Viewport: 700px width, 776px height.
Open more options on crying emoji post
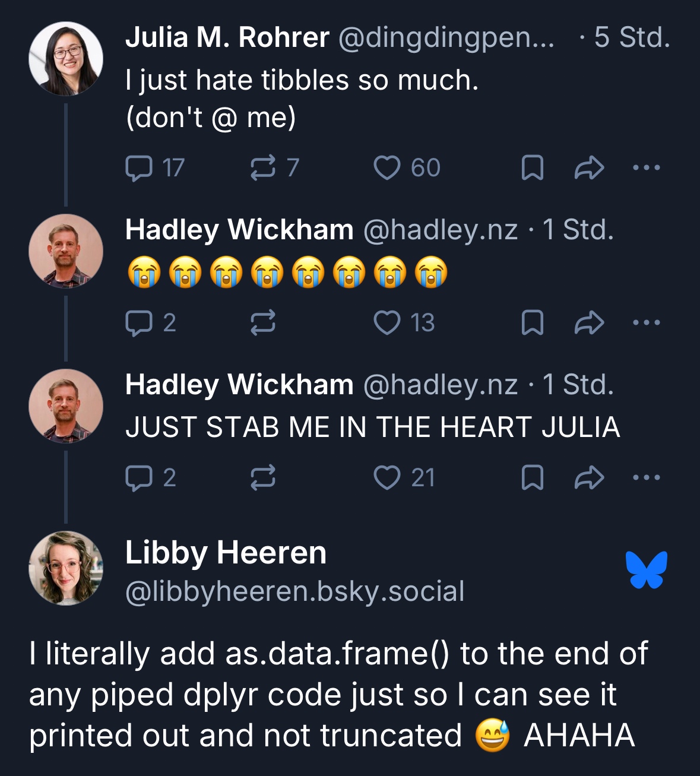coord(646,323)
